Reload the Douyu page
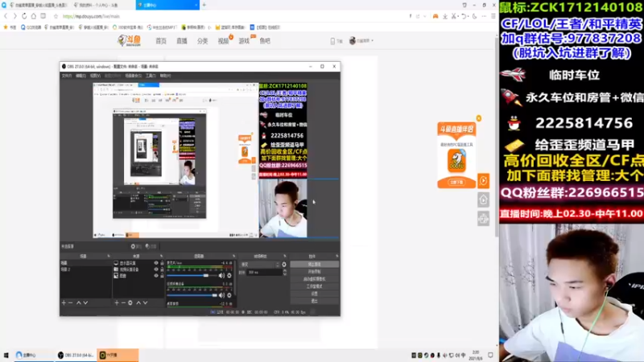 [24, 16]
